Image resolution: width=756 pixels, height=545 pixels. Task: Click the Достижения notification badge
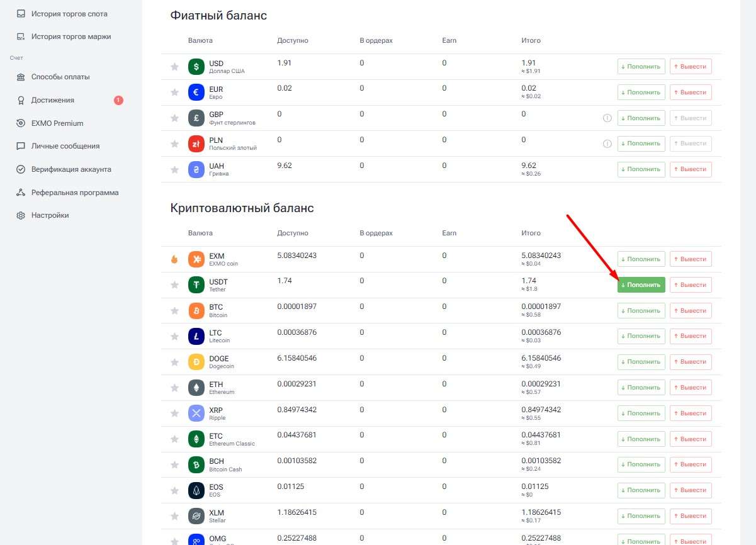point(118,100)
